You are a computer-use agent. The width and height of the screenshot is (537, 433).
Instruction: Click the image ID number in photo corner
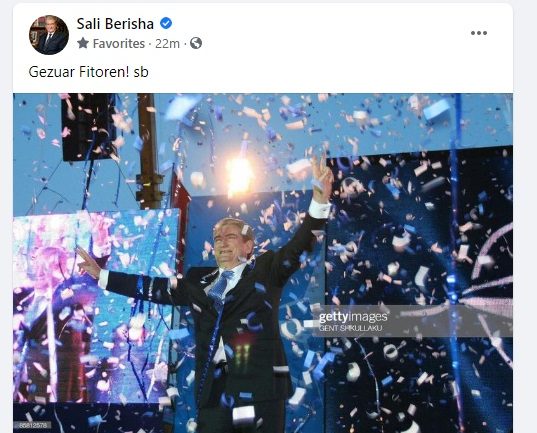(33, 425)
